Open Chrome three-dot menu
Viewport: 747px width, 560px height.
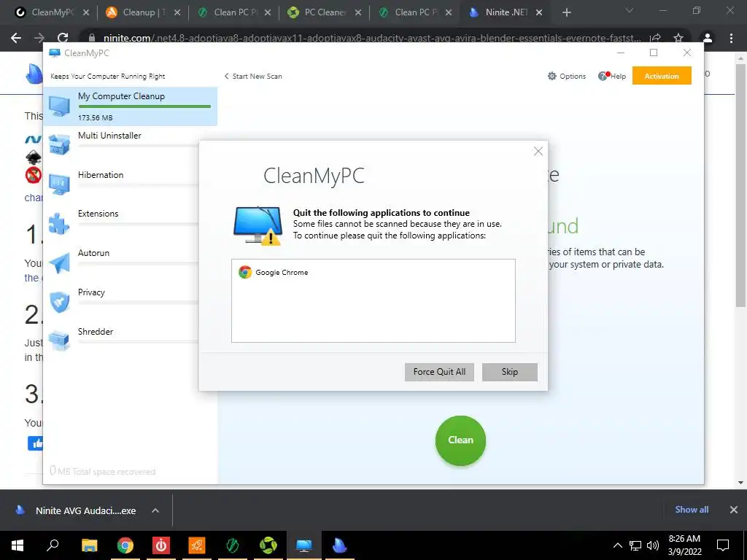pyautogui.click(x=731, y=38)
